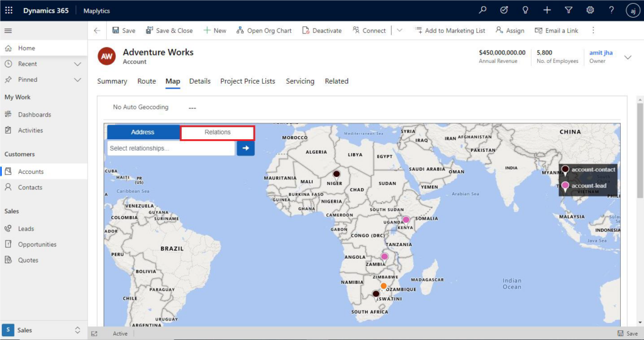Image resolution: width=644 pixels, height=340 pixels.
Task: Open more commands vertical ellipsis
Action: tap(593, 30)
